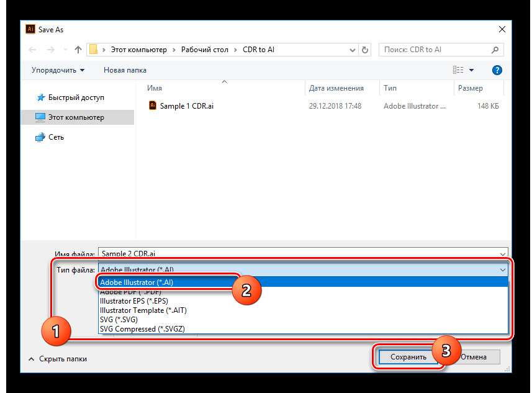Click Этот компьютер in the address path

pyautogui.click(x=139, y=50)
